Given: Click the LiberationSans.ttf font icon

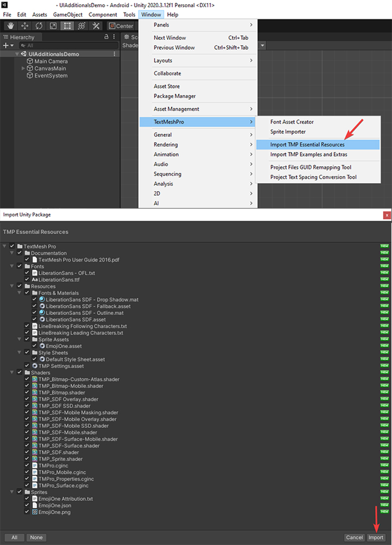Looking at the screenshot, I should coord(35,280).
